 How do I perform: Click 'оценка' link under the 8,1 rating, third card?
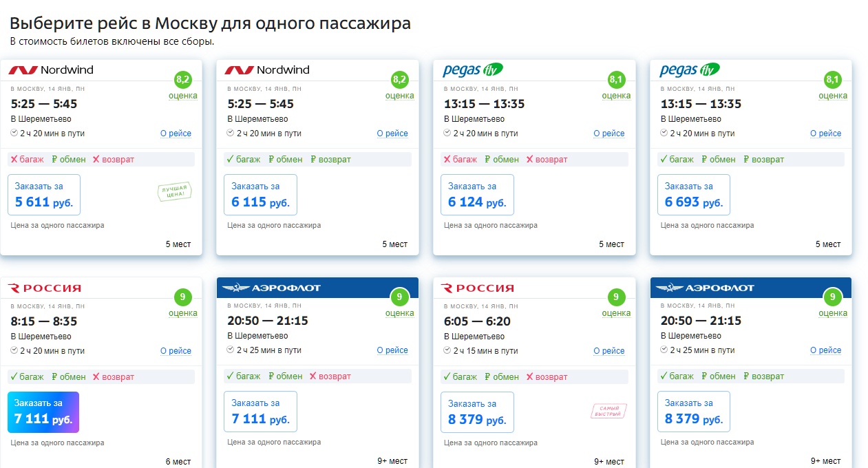tap(616, 96)
